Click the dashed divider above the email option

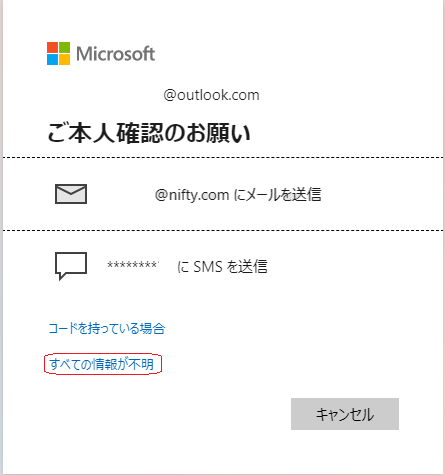[223, 157]
